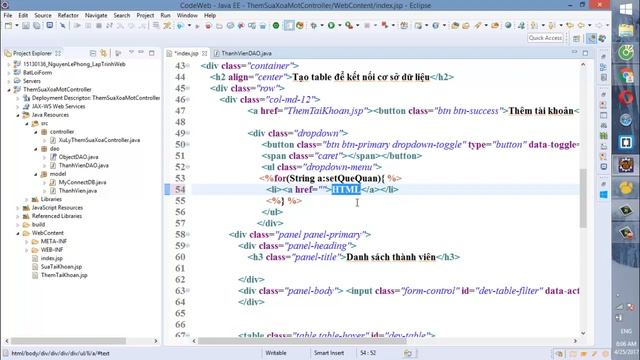Select ThemTaiKhoan.jsp in tree
Image resolution: width=640 pixels, height=360 pixels.
click(x=64, y=276)
